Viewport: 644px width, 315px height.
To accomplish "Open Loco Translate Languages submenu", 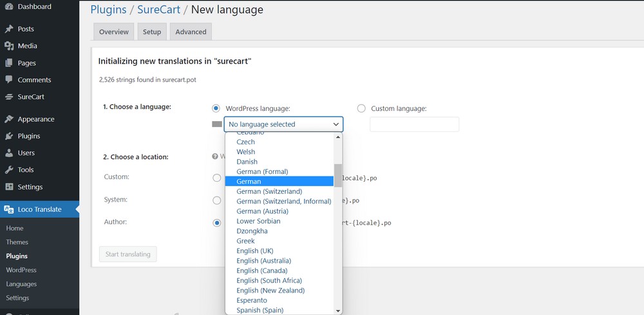I will click(21, 284).
